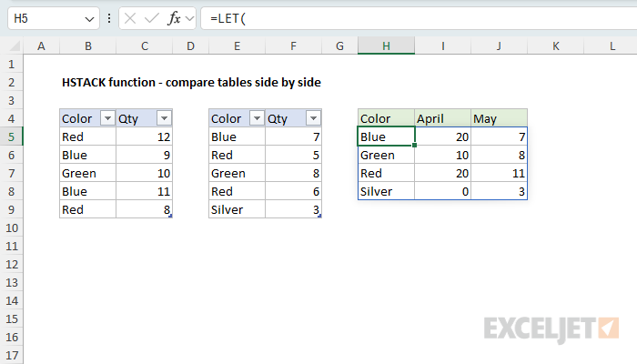Select column I header
Screen dimensions: 637x364
(x=442, y=45)
